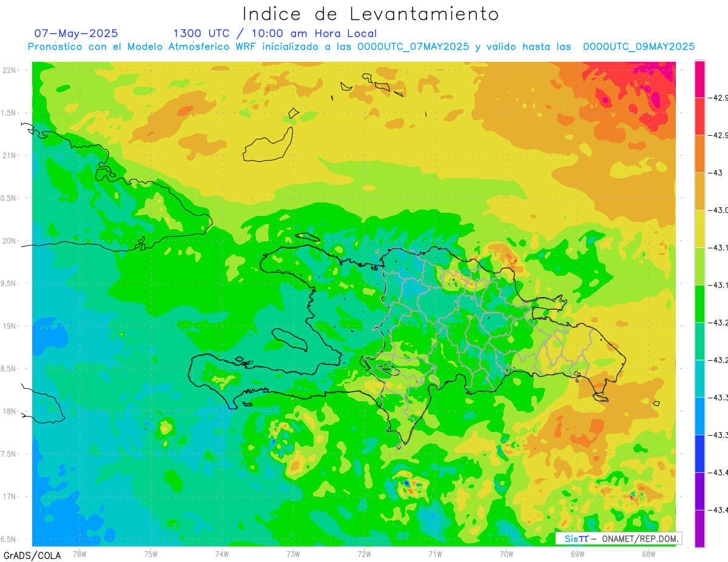Click the '72W' longitude label
728x562 pixels.
click(364, 554)
